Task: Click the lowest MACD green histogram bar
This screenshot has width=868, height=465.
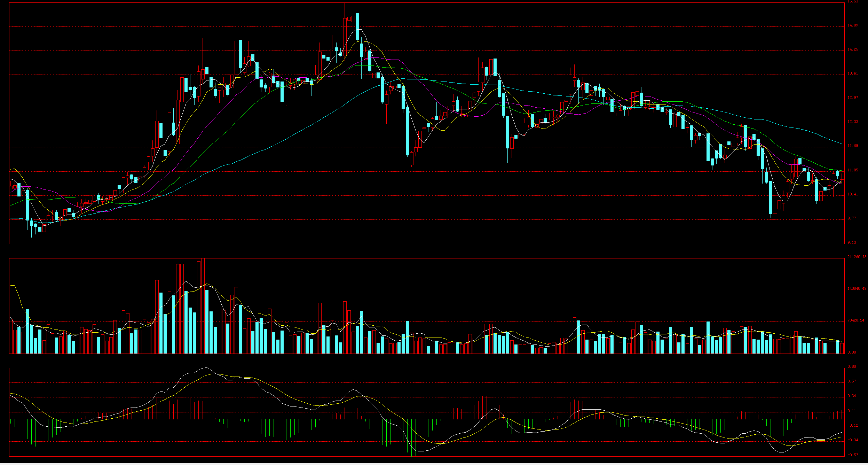Action: pos(412,438)
